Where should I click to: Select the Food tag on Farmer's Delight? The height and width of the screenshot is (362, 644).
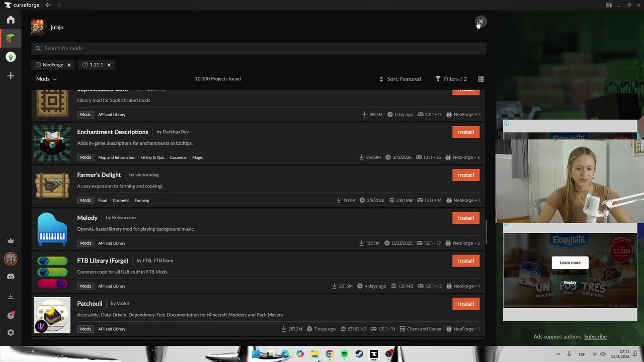(103, 201)
